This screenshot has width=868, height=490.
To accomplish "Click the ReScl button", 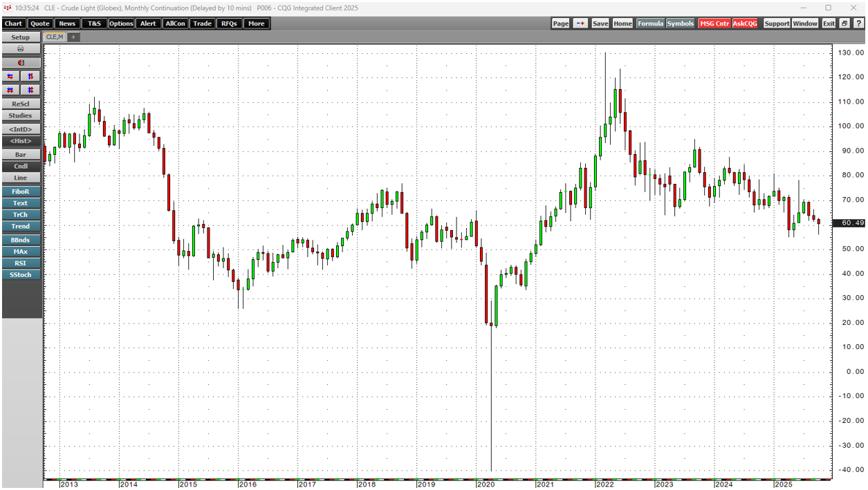I will [x=21, y=104].
